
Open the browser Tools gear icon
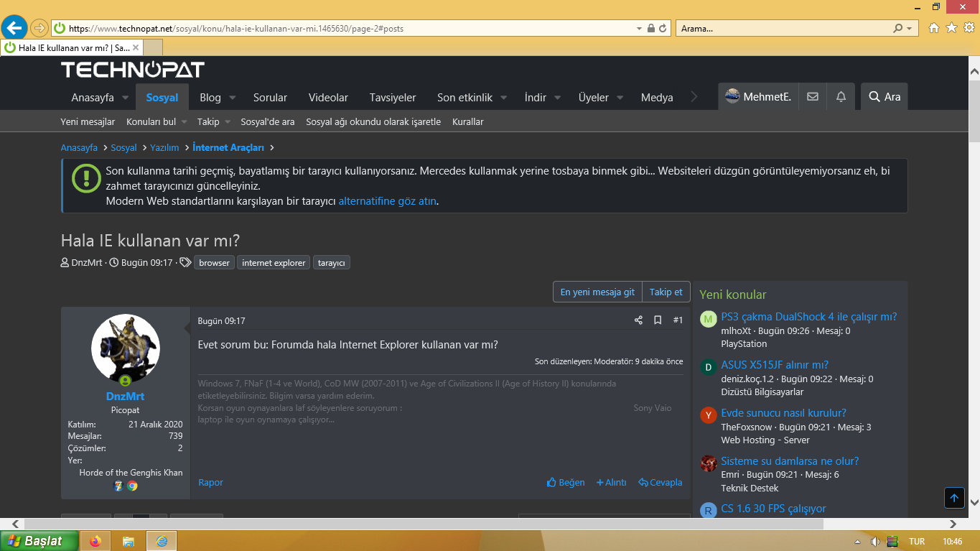969,28
